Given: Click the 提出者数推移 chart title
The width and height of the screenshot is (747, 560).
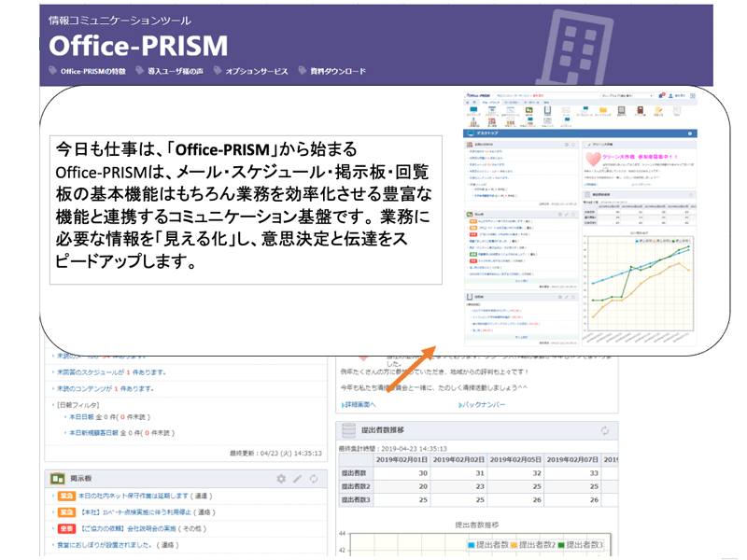Looking at the screenshot, I should coord(477,525).
